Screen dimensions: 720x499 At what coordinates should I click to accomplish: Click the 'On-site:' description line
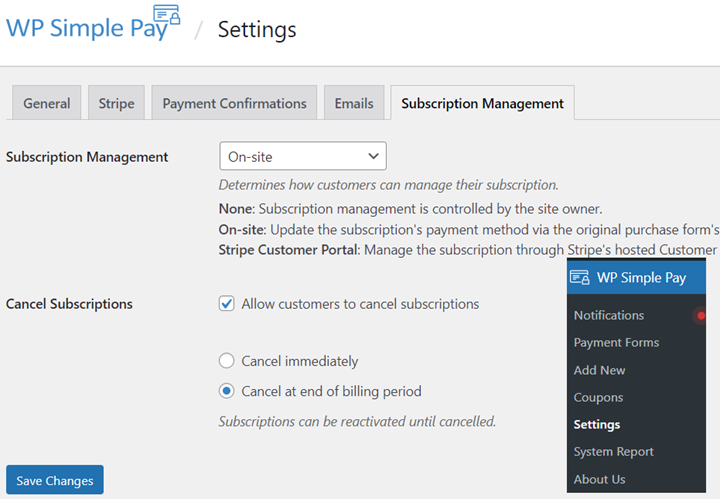click(469, 230)
